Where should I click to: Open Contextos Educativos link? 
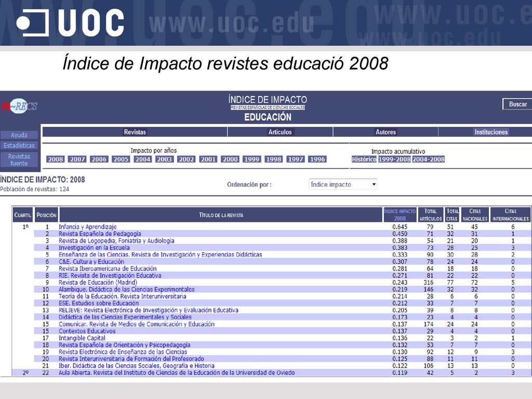click(x=87, y=331)
